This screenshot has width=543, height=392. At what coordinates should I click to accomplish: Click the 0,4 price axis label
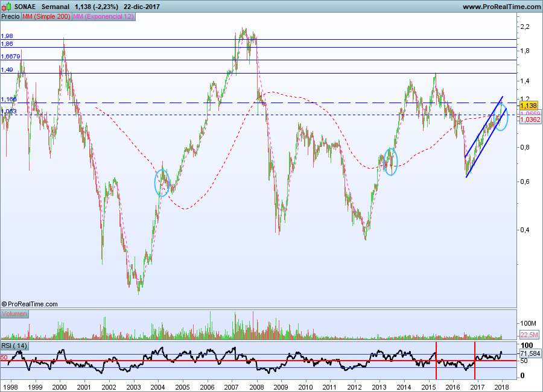[525, 230]
